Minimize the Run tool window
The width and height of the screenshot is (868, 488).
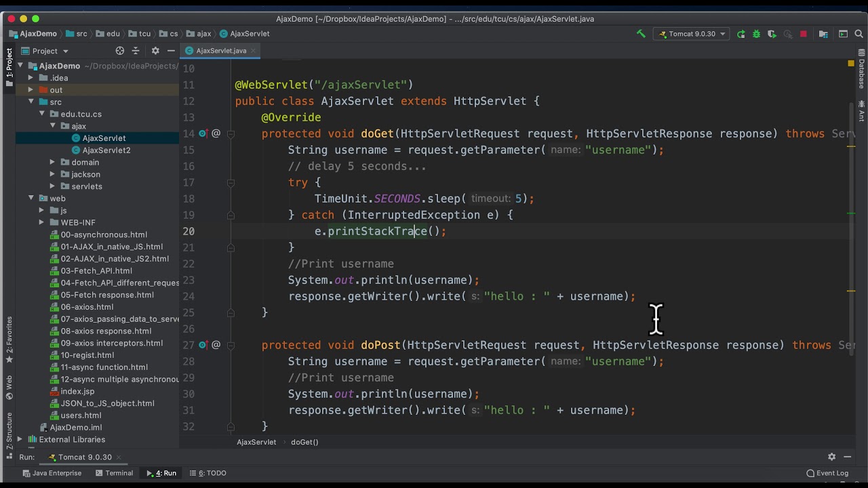pos(848,457)
